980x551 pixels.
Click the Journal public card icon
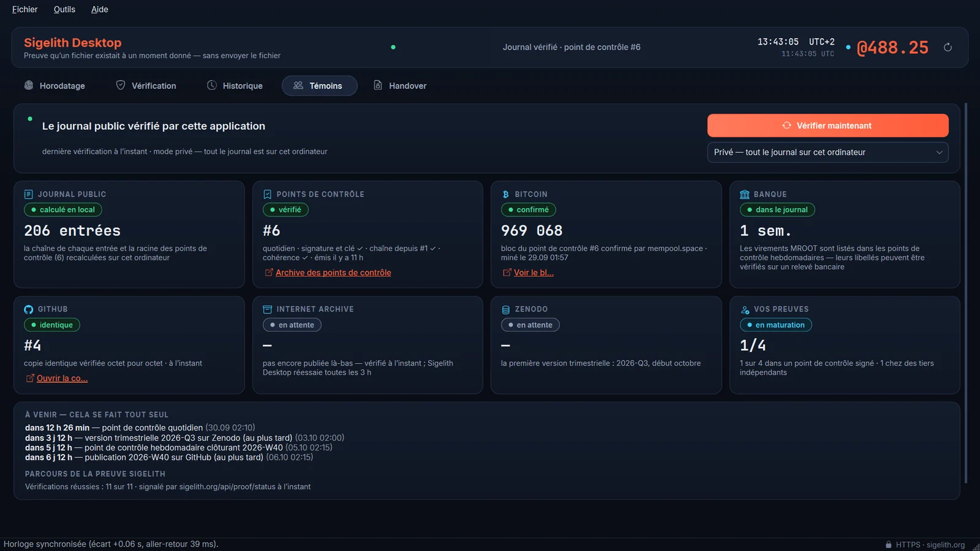[x=28, y=194]
